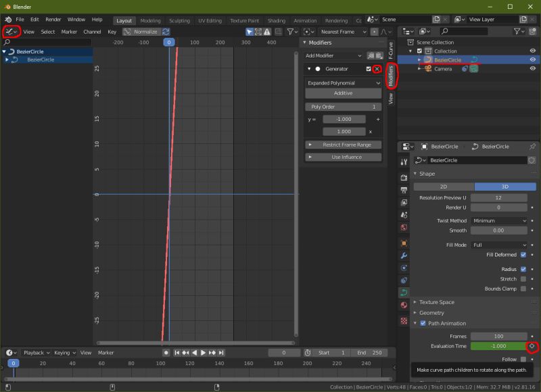Open Render properties in the Properties editor
Image resolution: width=541 pixels, height=392 pixels.
click(403, 176)
